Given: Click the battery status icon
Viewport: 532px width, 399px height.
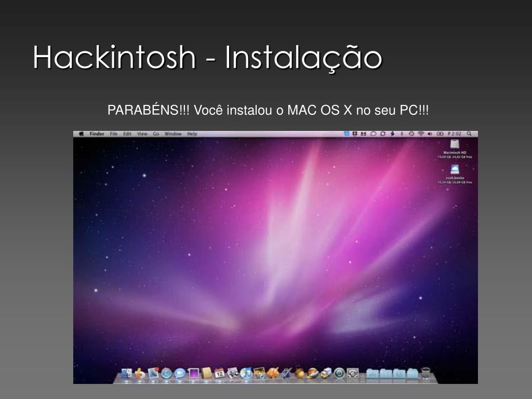Looking at the screenshot, I should tap(440, 134).
